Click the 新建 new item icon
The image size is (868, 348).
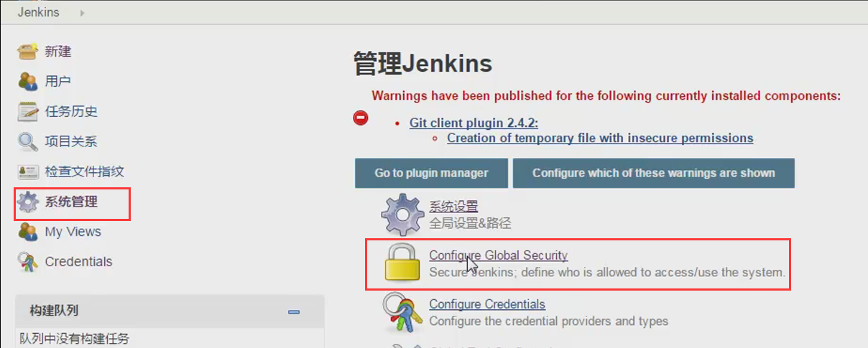coord(28,52)
